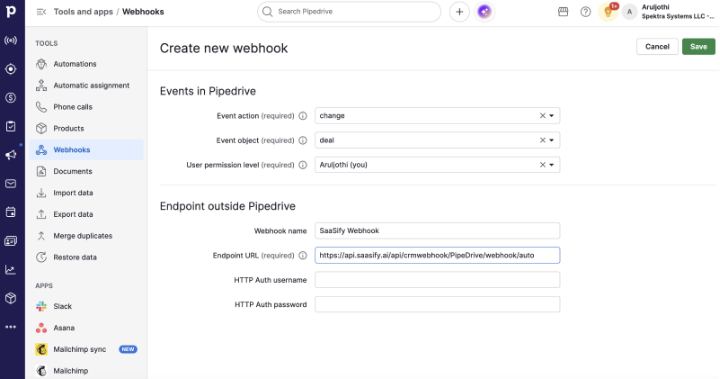Viewport: 720px width, 379px height.
Task: Go to Tools and apps breadcrumb
Action: coord(83,12)
